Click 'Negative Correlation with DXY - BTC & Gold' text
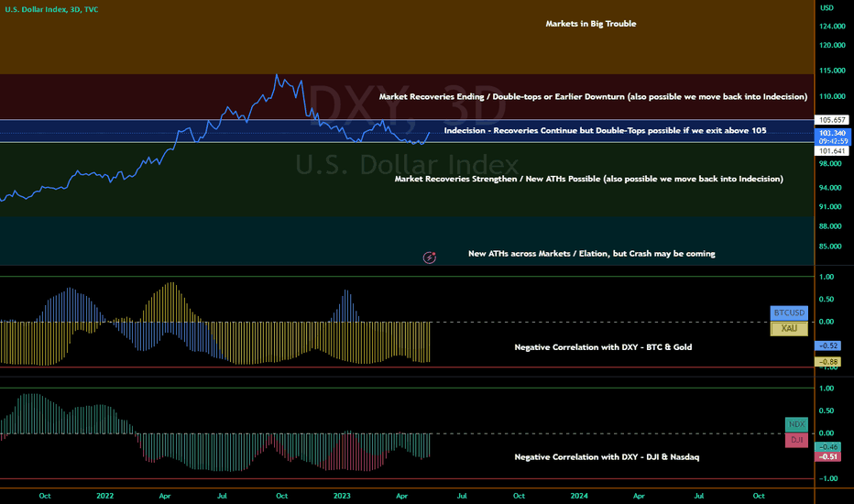854x504 pixels. 603,347
